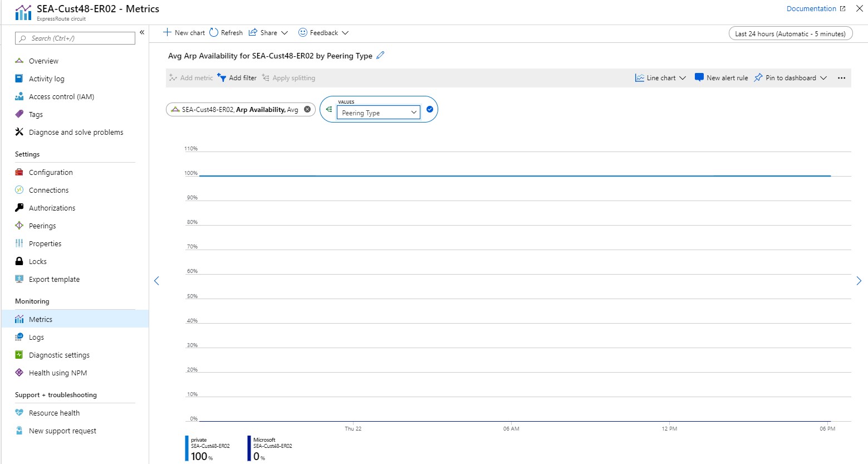
Task: Open the Peerings settings
Action: pos(41,226)
